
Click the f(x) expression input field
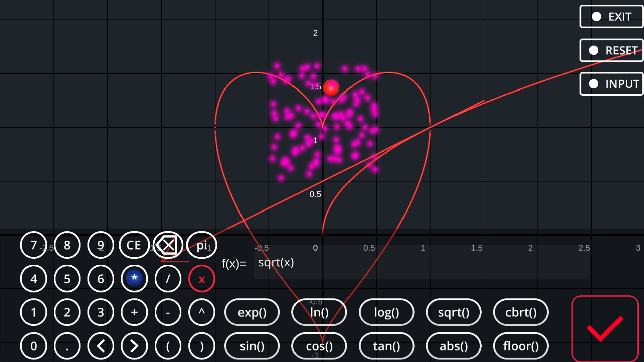[421, 263]
